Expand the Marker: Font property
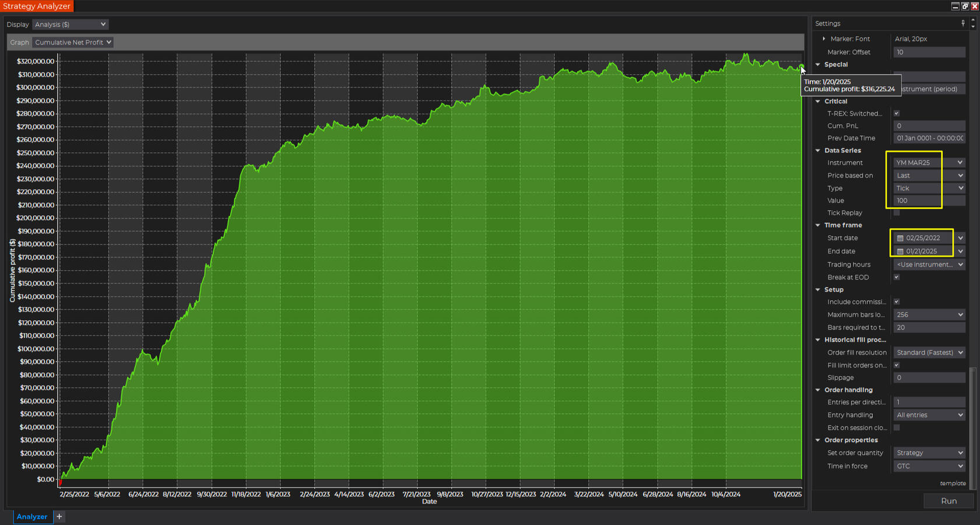 824,39
